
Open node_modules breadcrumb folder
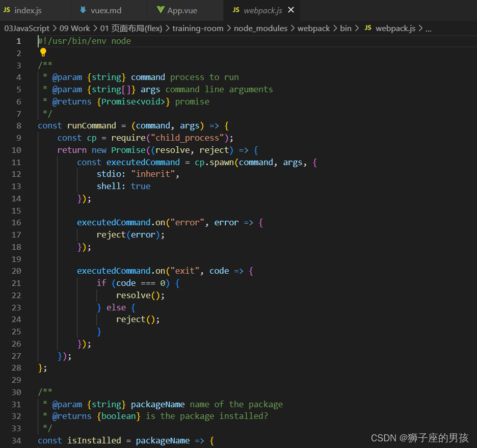point(260,28)
